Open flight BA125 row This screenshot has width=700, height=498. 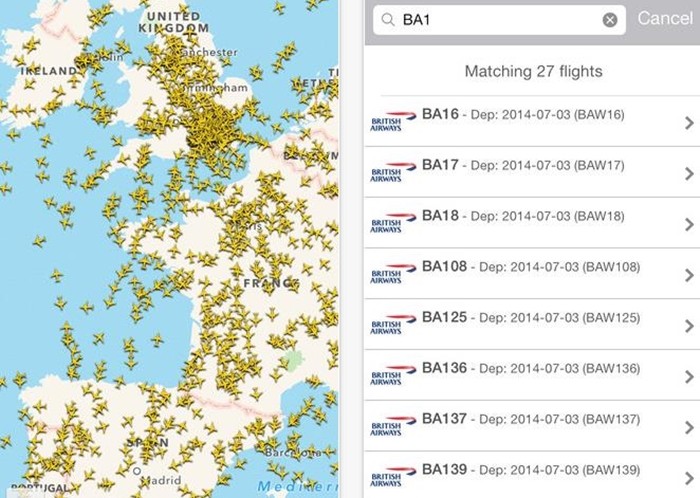pyautogui.click(x=532, y=324)
